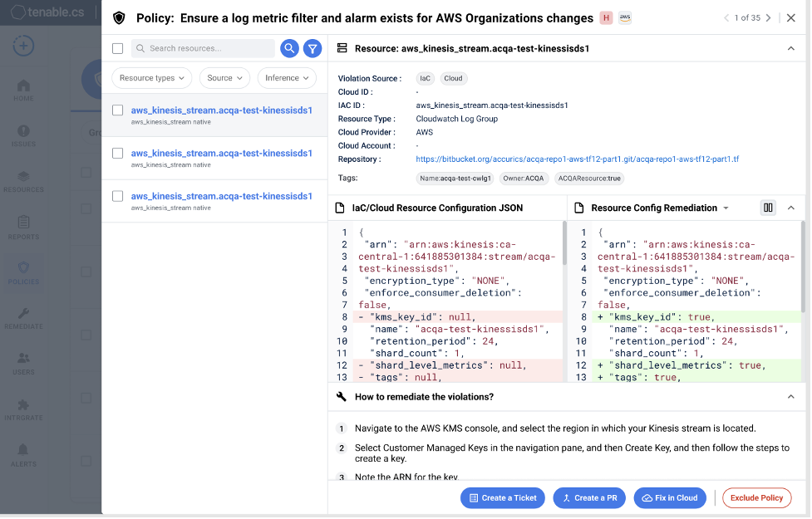Click the Resource Config Remediation document icon
The height and width of the screenshot is (519, 812).
tap(579, 208)
